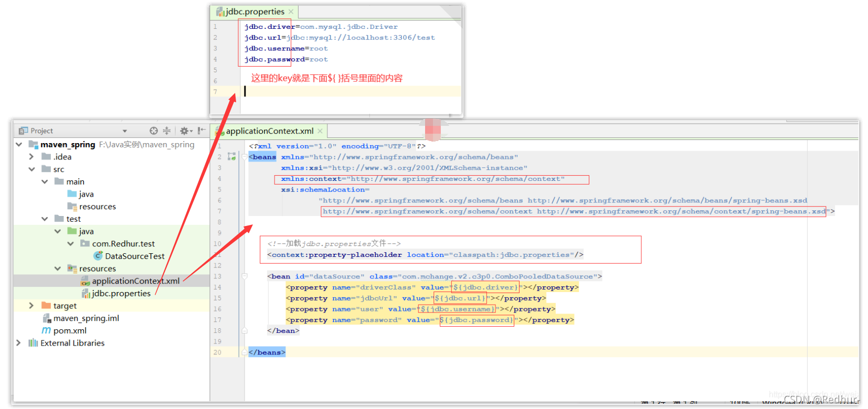Screen dimensions: 868x409
Task: Collapse the com.Redhur.test package
Action: pos(70,243)
